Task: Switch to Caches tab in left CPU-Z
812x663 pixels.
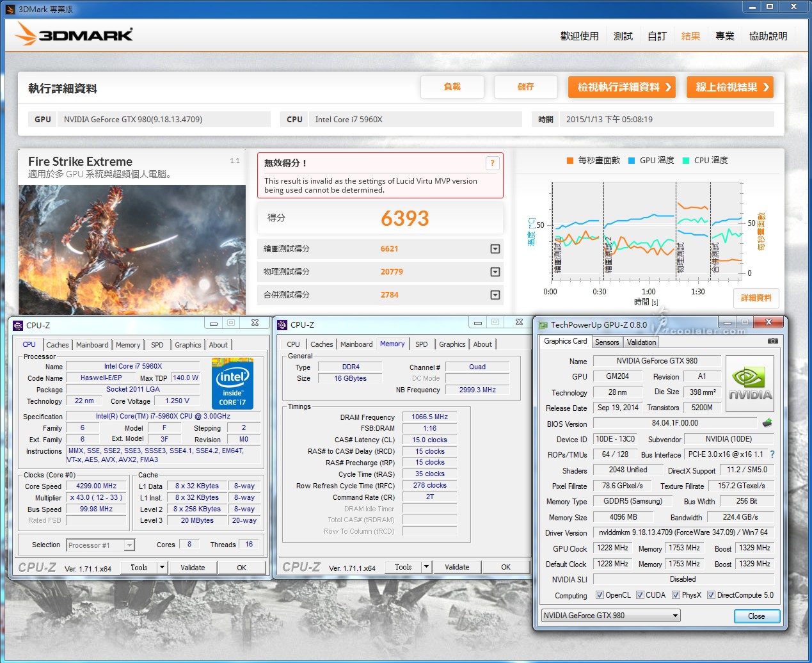Action: pyautogui.click(x=58, y=345)
